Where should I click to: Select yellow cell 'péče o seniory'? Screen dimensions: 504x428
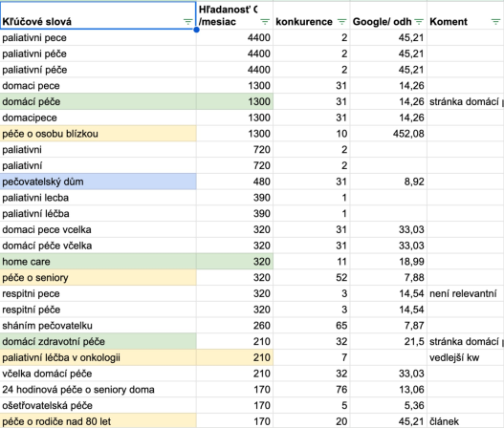click(99, 277)
